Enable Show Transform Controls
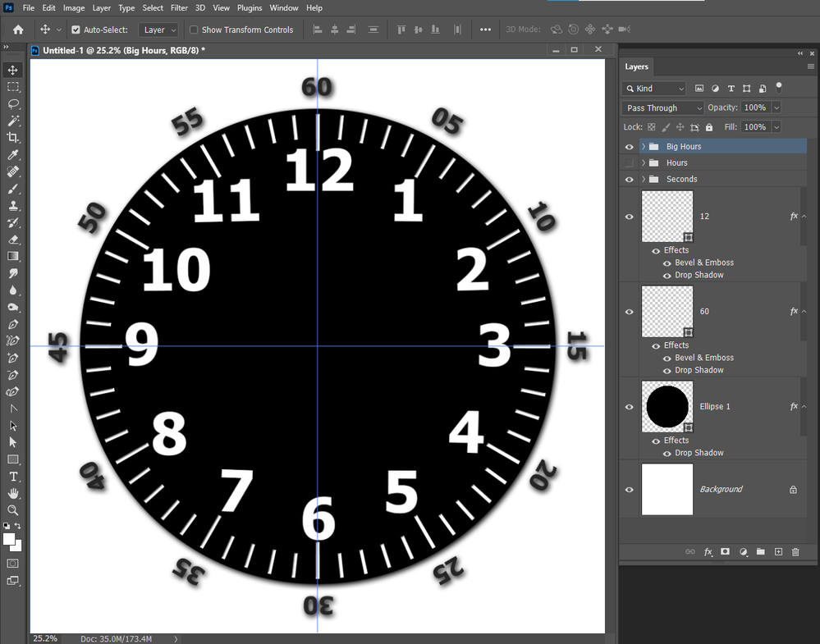Image resolution: width=820 pixels, height=644 pixels. [193, 30]
